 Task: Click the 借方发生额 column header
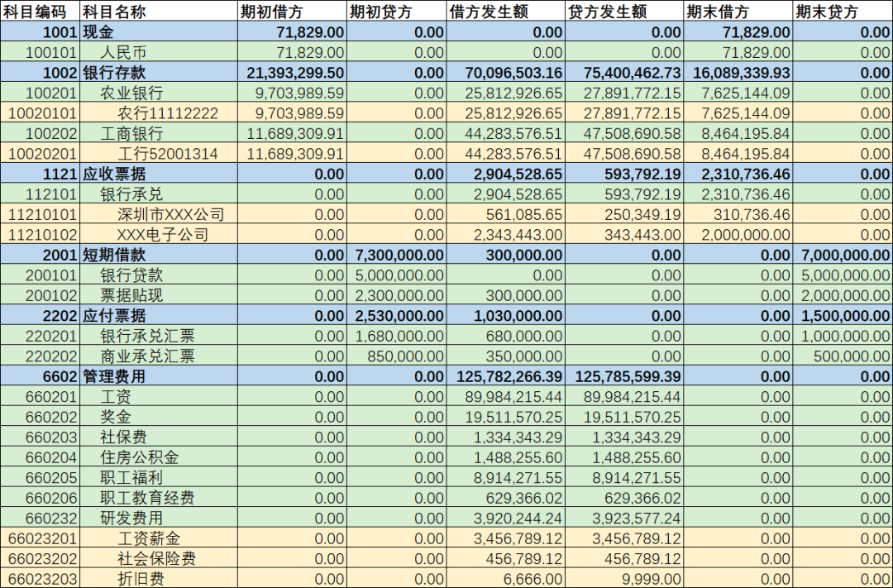(506, 12)
